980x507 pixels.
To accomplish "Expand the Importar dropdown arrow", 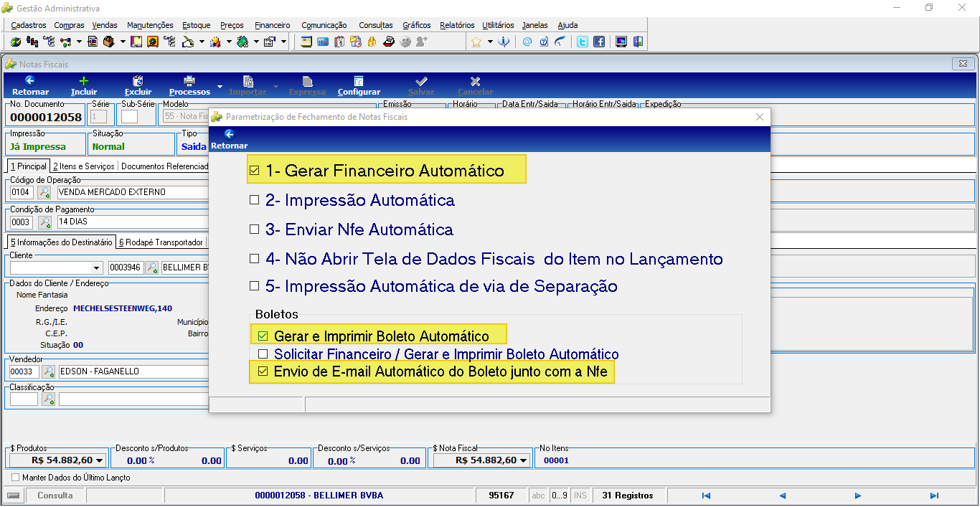I will 276,86.
